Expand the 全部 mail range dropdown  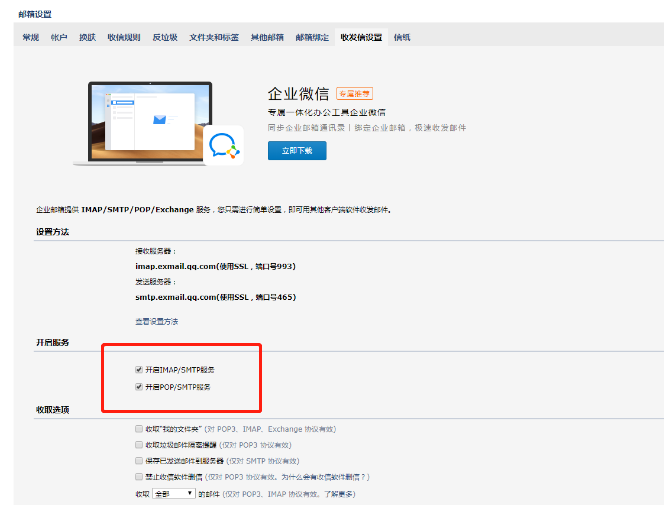tap(174, 494)
